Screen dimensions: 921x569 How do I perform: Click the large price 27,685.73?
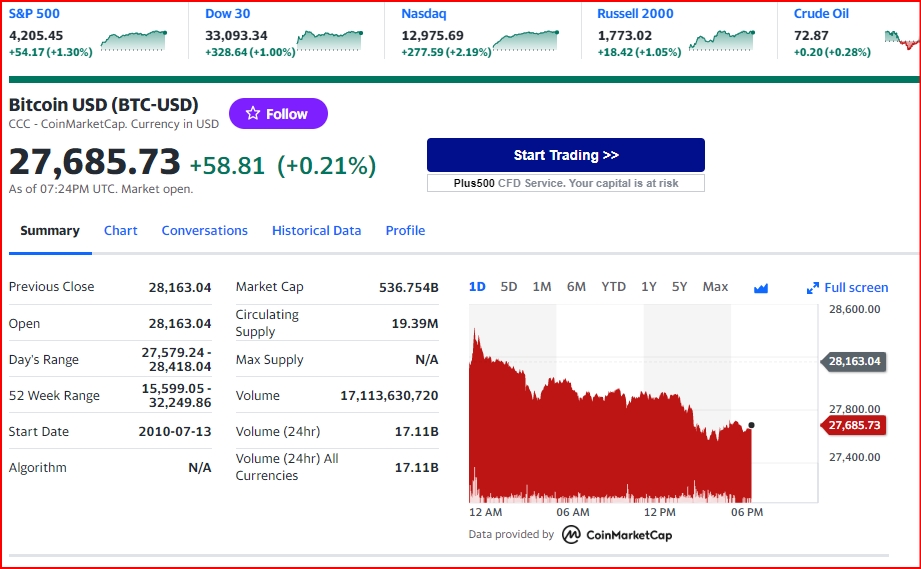(95, 161)
